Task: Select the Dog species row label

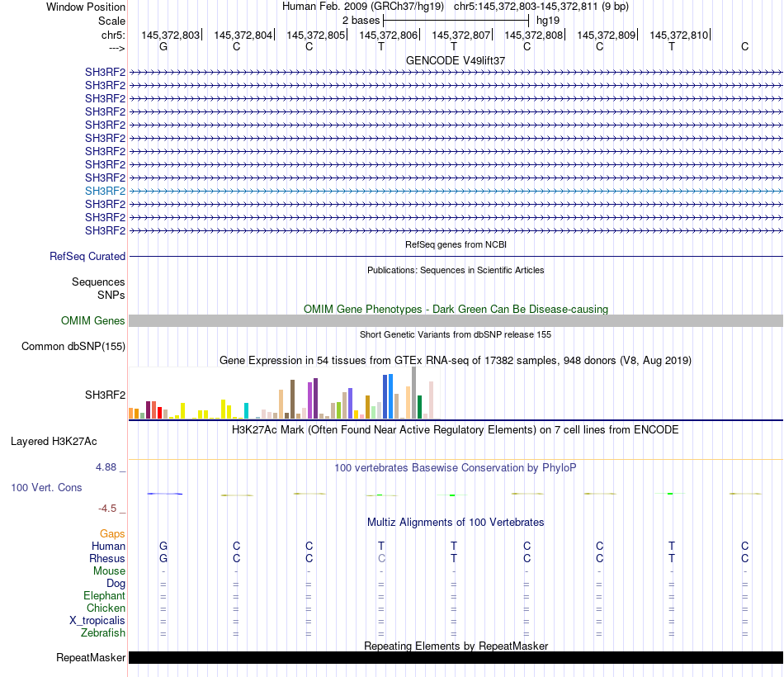Action: [116, 584]
